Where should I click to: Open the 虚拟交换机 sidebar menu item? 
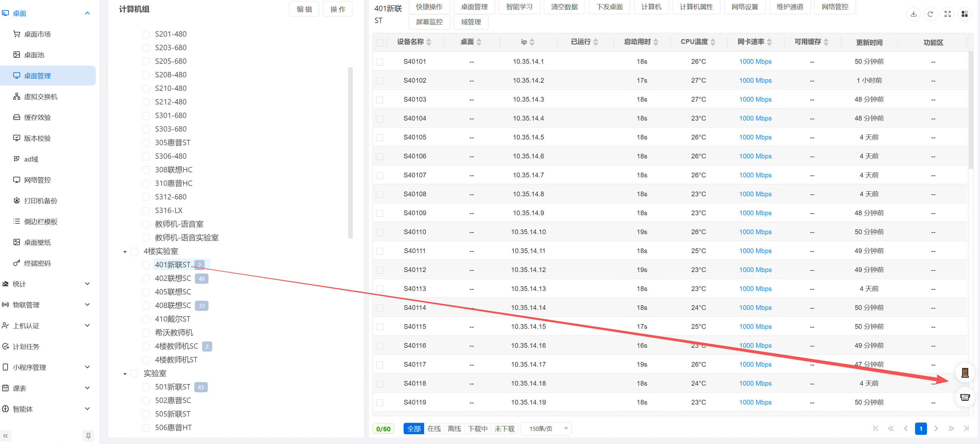click(x=40, y=97)
